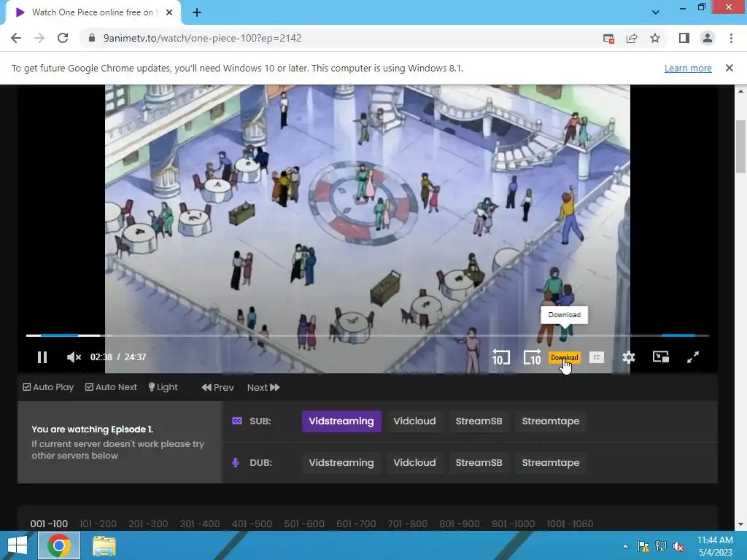Click the yellow Download button in player

565,357
